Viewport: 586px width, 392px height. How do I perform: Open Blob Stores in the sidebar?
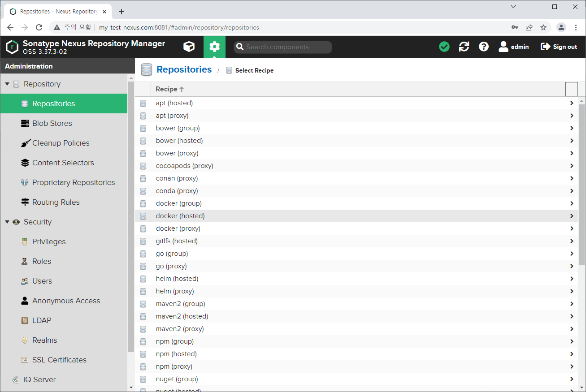(x=64, y=123)
